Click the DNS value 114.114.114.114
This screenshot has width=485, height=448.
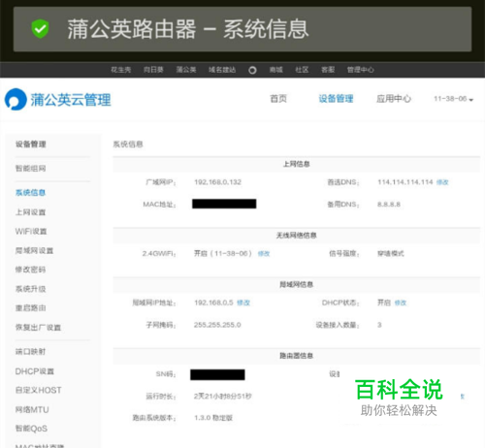tap(405, 182)
